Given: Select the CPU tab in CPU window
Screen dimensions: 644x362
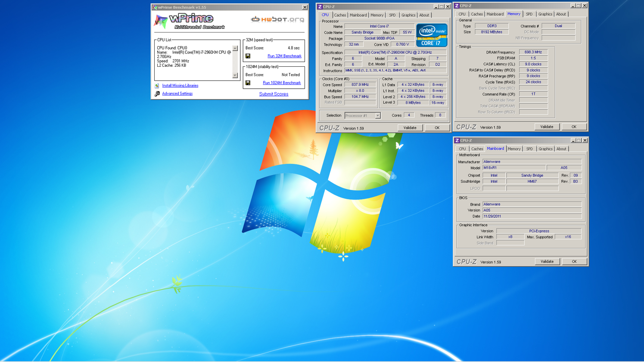Looking at the screenshot, I should tap(325, 15).
